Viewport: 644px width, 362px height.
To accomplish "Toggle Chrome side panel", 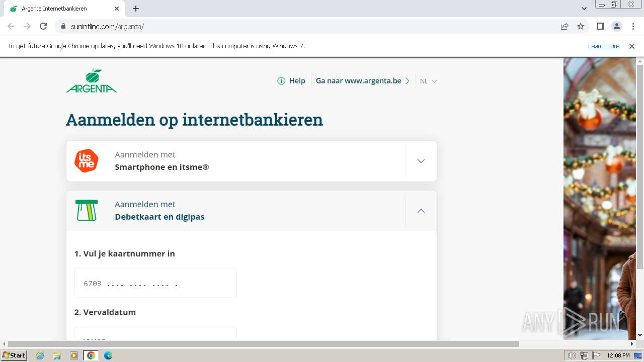I will pos(600,26).
